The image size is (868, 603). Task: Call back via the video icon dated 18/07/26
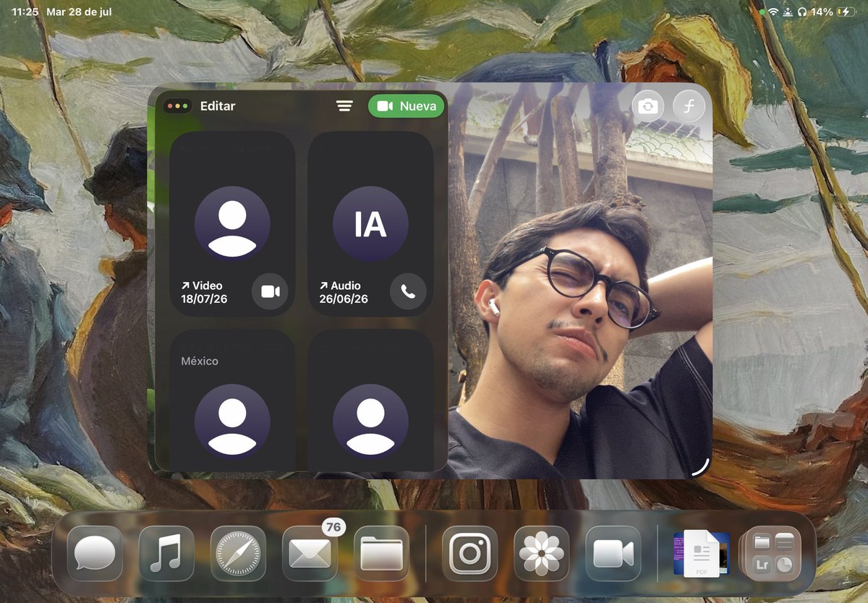pos(270,291)
